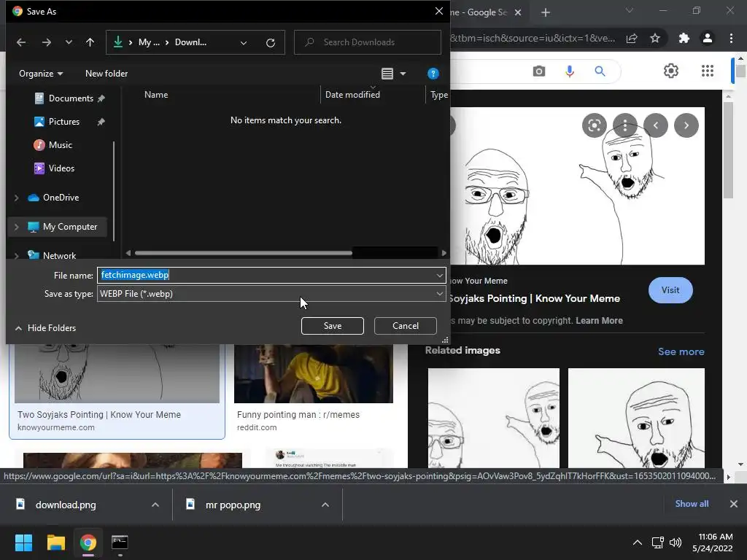Refresh the Downloads folder listing
Viewport: 747px width, 560px height.
point(271,43)
